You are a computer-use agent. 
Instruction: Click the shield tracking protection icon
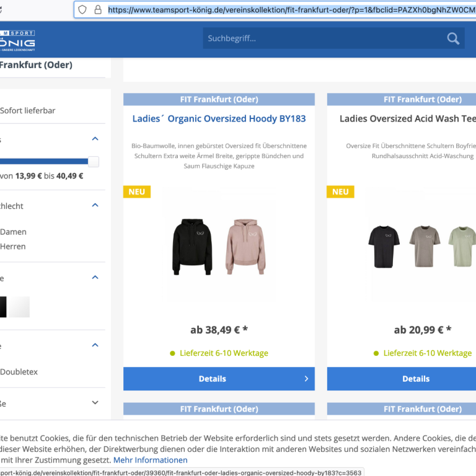pos(82,10)
